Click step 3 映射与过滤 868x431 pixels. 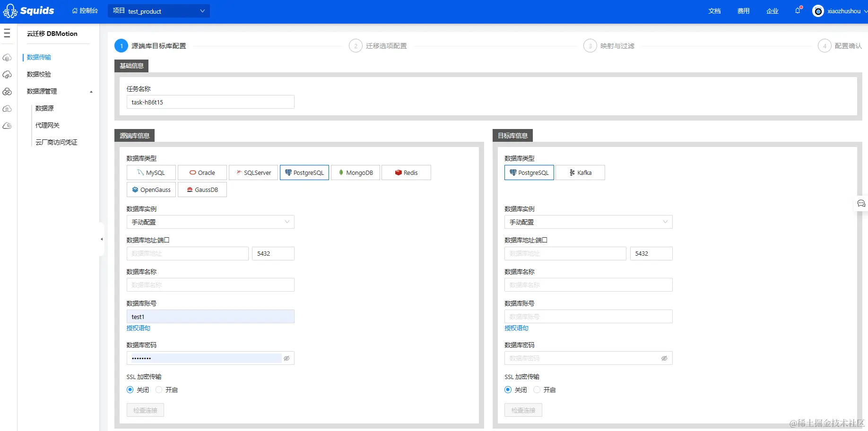pos(609,46)
